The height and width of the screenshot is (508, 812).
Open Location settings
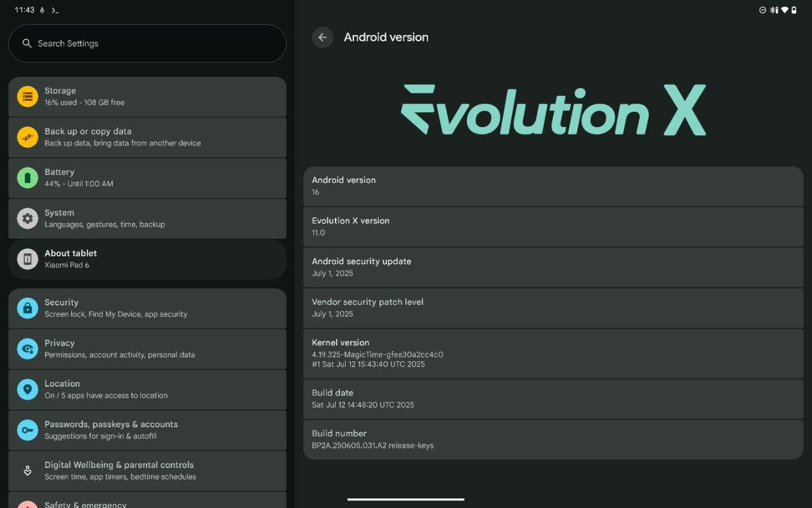coord(147,389)
